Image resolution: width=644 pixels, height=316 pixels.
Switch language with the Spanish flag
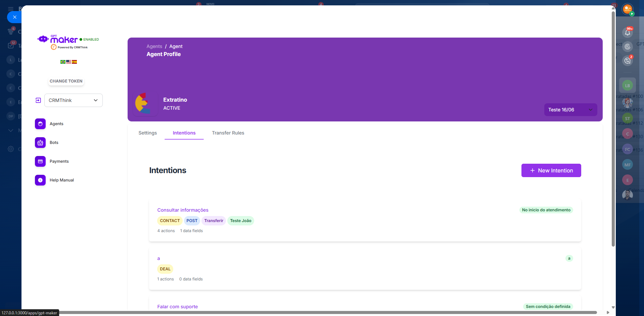[x=75, y=62]
